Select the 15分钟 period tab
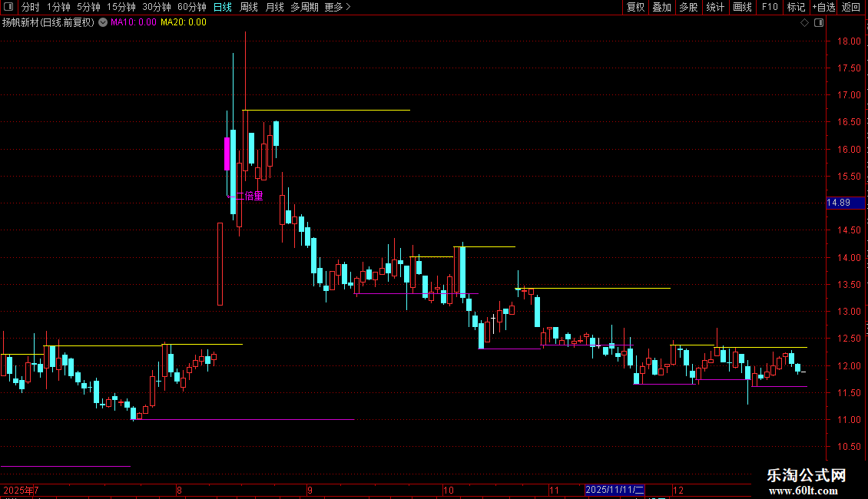This screenshot has height=499, width=868. click(121, 7)
